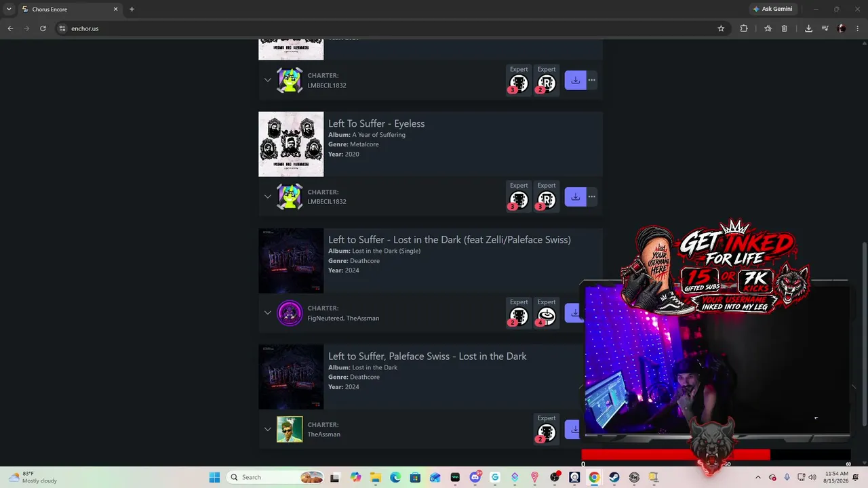This screenshot has width=868, height=488.
Task: Open a new browser tab
Action: 132,9
